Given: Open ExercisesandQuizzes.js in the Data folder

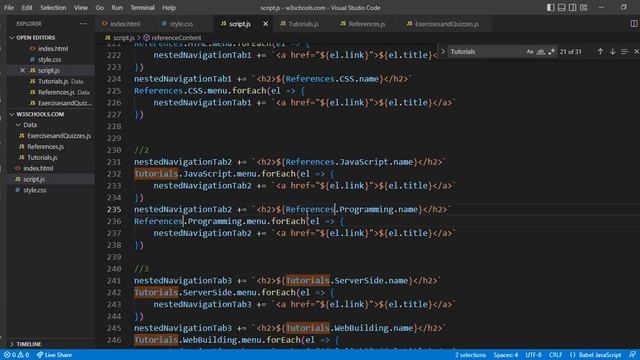Looking at the screenshot, I should click(59, 136).
